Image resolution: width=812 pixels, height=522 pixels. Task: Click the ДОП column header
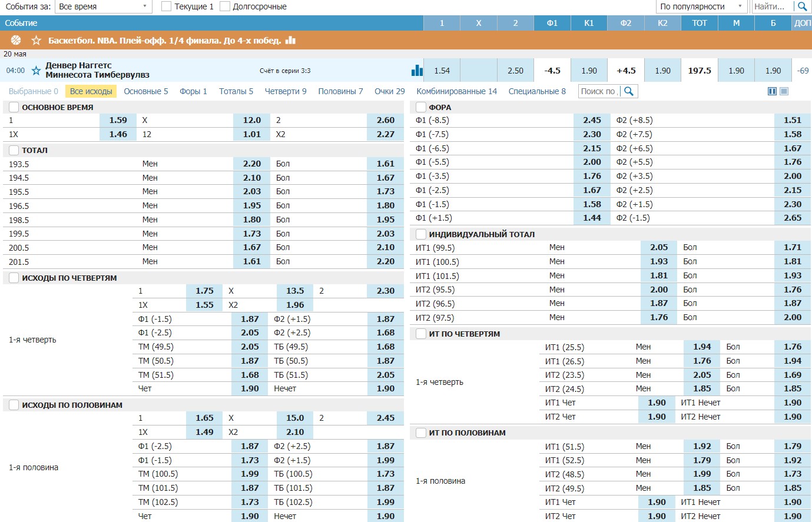point(802,23)
